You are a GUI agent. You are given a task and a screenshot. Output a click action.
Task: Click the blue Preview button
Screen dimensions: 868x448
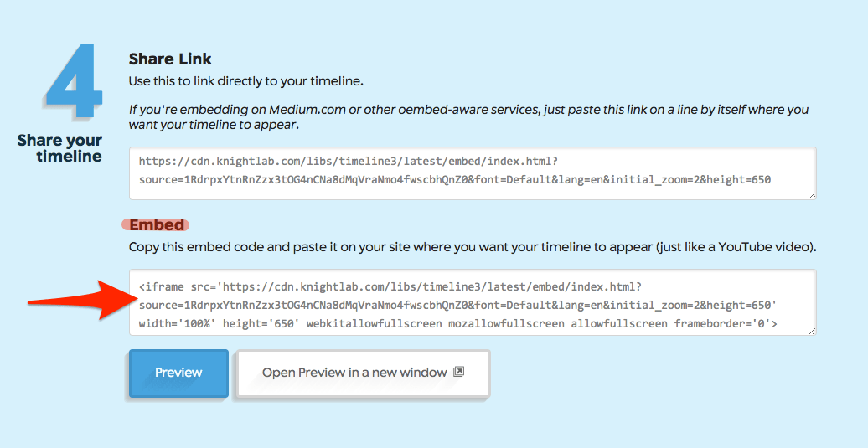click(x=178, y=373)
